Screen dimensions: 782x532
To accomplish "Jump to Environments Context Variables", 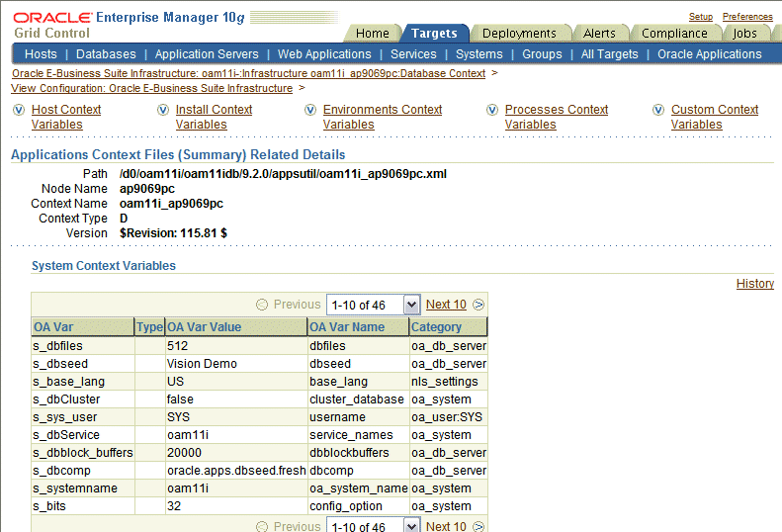I will pyautogui.click(x=383, y=117).
